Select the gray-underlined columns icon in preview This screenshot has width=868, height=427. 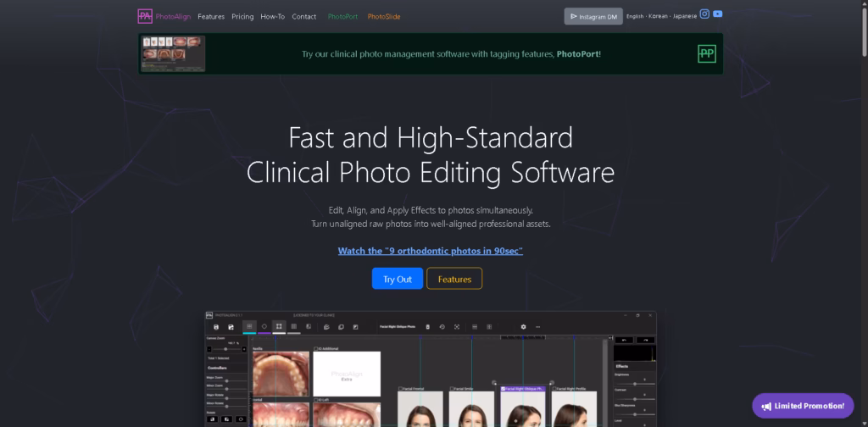[x=294, y=326]
